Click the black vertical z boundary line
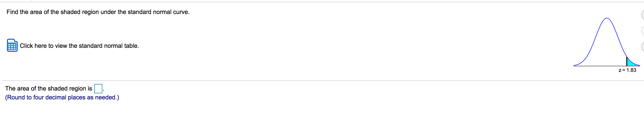This screenshot has width=644, height=140. [x=627, y=61]
